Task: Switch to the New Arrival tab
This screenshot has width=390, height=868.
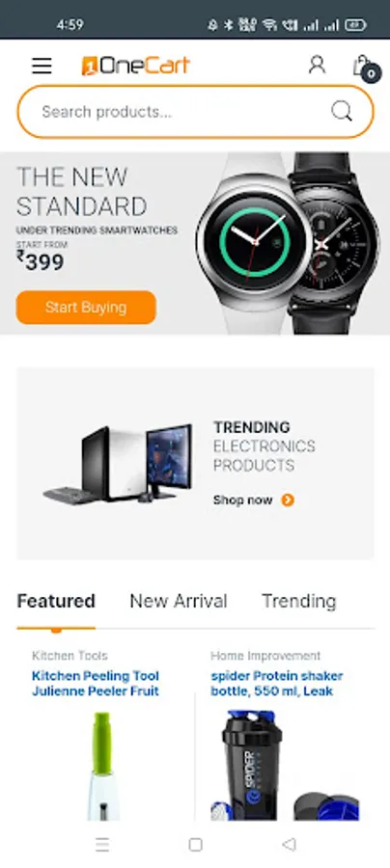Action: pyautogui.click(x=179, y=601)
